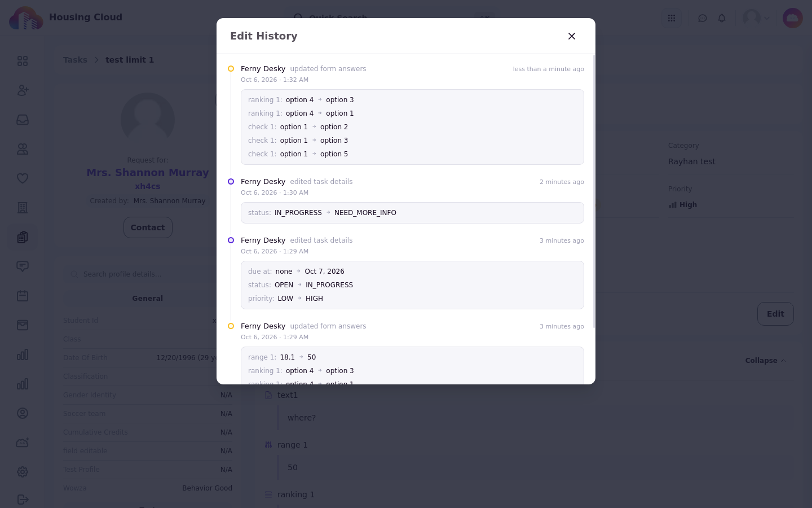Open the apps grid icon in top bar

point(672,18)
